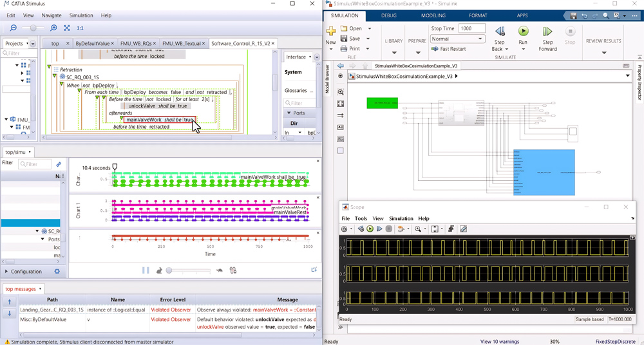Click the Stop Time input field
Screen dimensions: 644x345
pos(472,28)
